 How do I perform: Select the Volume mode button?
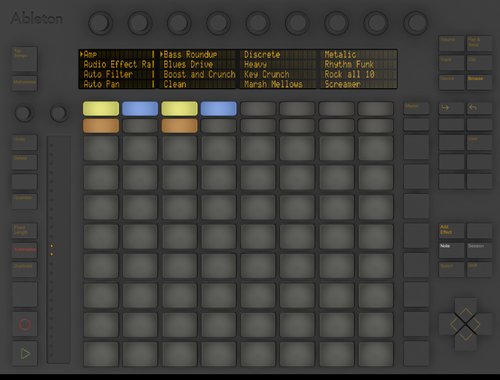click(x=451, y=44)
